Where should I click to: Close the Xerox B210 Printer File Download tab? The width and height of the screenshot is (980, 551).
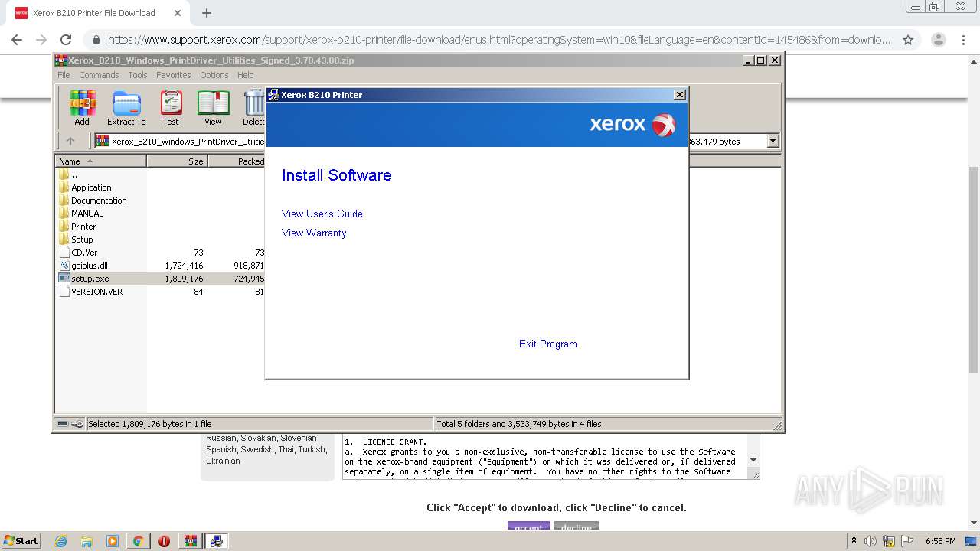[178, 13]
